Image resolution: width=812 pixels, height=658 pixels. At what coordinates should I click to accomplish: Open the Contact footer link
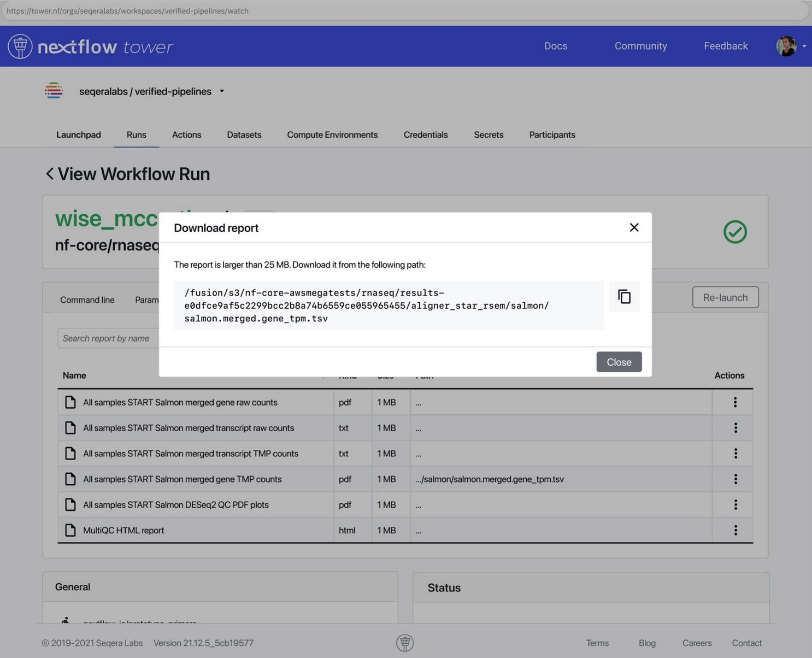[x=747, y=643]
